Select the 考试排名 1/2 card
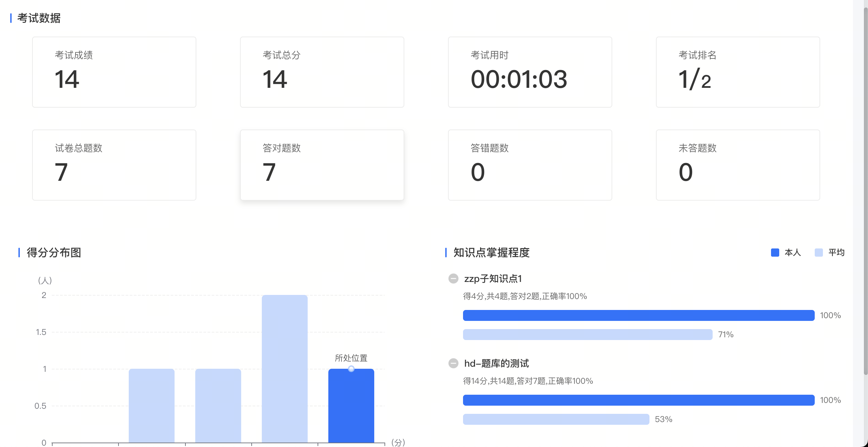Screen dimensions: 868x447 pos(738,72)
